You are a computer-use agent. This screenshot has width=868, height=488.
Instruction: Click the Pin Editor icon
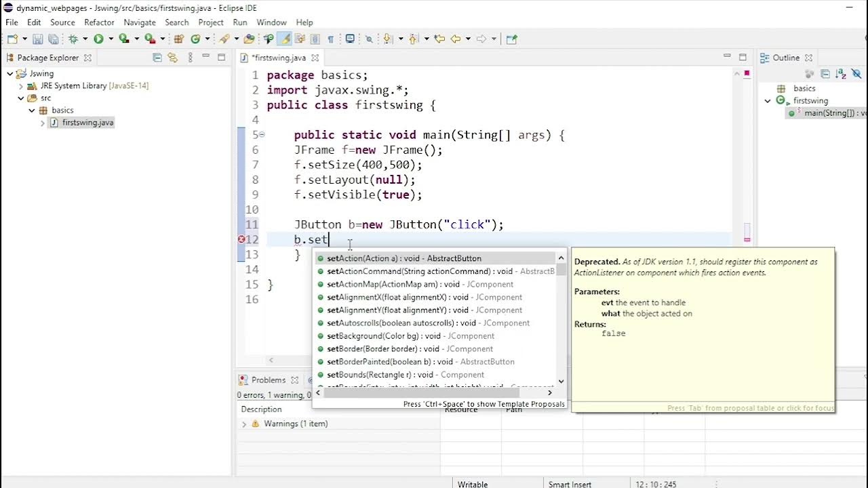coord(512,39)
